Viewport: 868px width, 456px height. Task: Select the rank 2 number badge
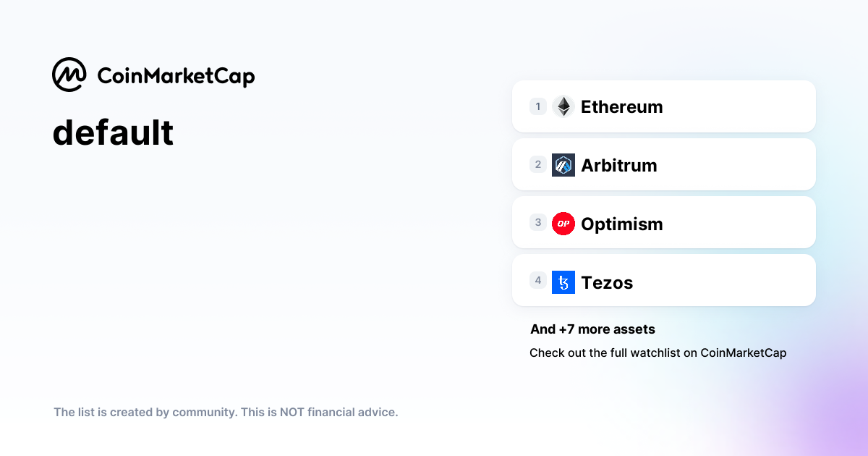pos(537,164)
